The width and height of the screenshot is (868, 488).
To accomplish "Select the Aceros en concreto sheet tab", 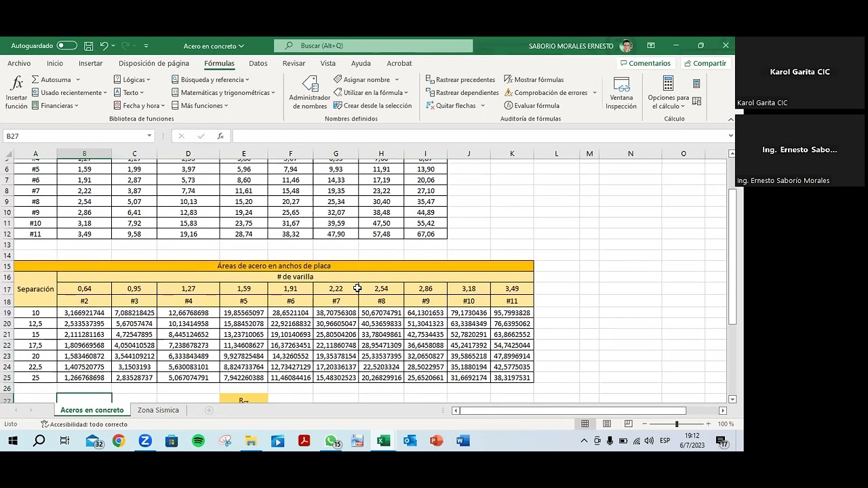I will point(92,410).
